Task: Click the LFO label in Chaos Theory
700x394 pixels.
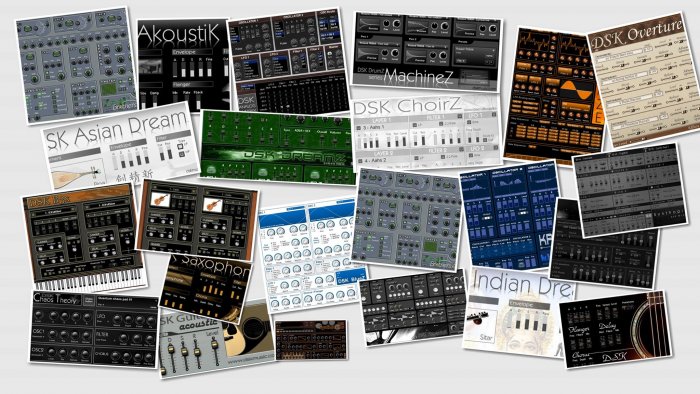Action: pos(101,316)
